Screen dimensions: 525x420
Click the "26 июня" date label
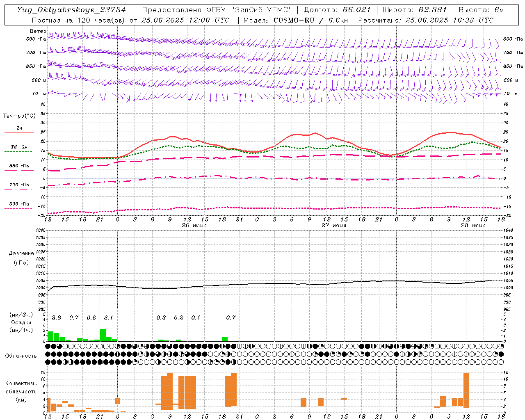[x=194, y=226]
